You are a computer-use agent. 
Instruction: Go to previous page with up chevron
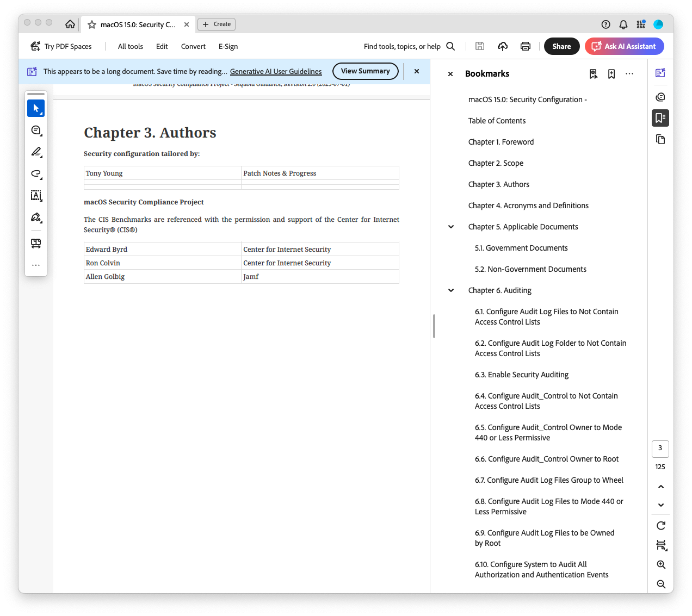660,487
